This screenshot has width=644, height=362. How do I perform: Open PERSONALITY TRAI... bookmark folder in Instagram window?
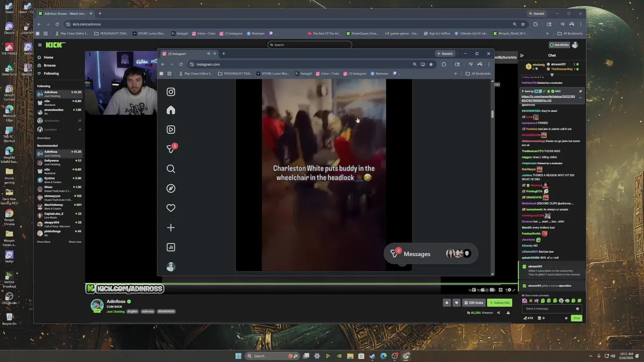coord(235,74)
